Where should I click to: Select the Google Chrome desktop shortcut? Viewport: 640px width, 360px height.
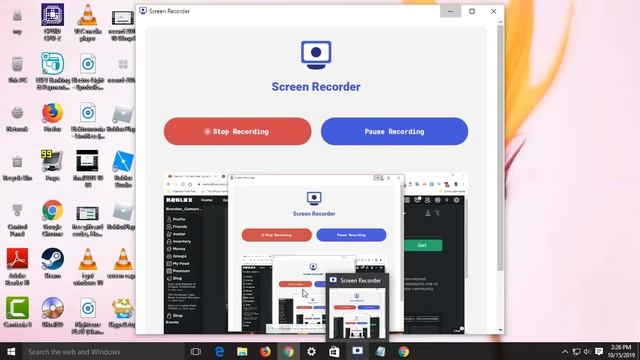52,218
